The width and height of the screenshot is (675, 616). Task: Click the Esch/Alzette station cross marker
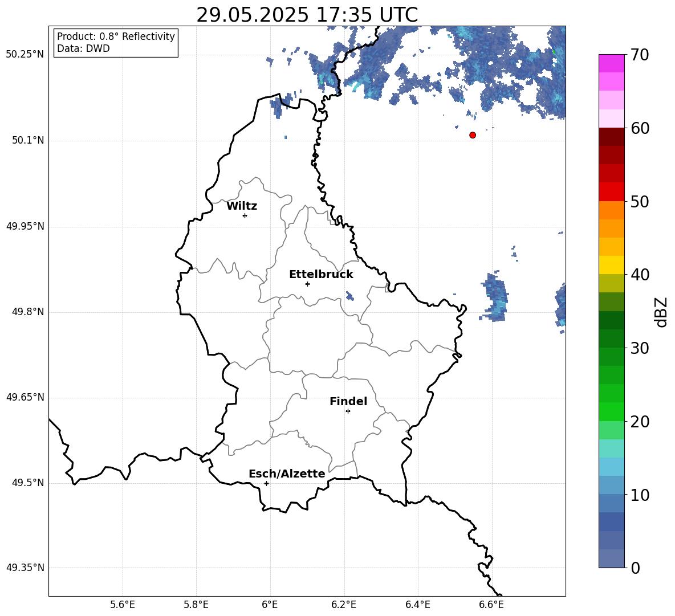[266, 483]
